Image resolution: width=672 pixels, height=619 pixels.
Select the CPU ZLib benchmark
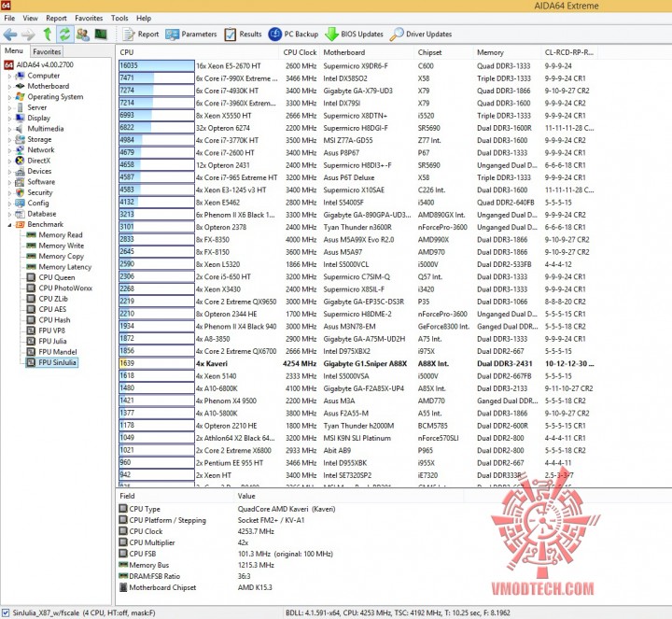pyautogui.click(x=53, y=299)
